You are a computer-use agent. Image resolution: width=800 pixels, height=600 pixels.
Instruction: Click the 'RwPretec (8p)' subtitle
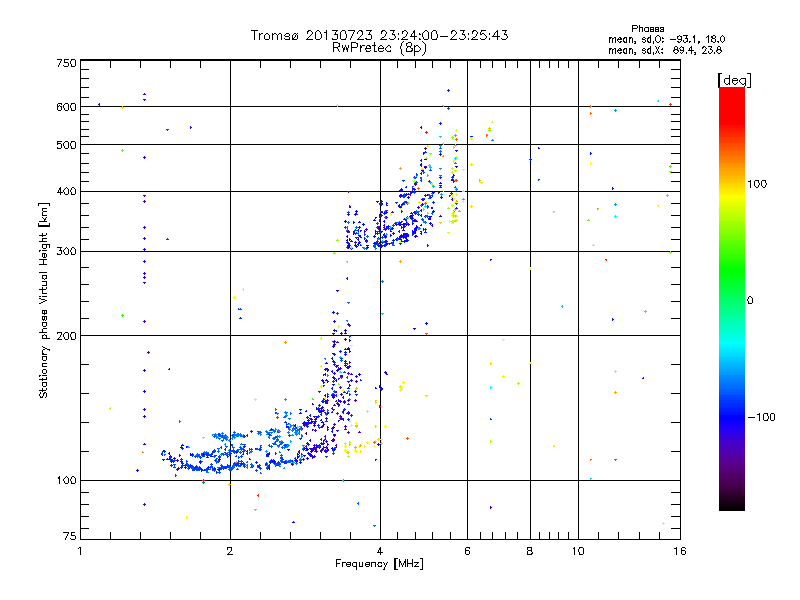pos(379,48)
